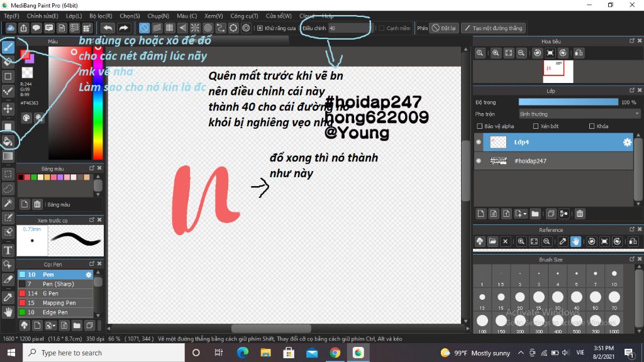This screenshot has height=362, width=644.
Task: Select the G Pen brush in the brush list
Action: click(50, 293)
